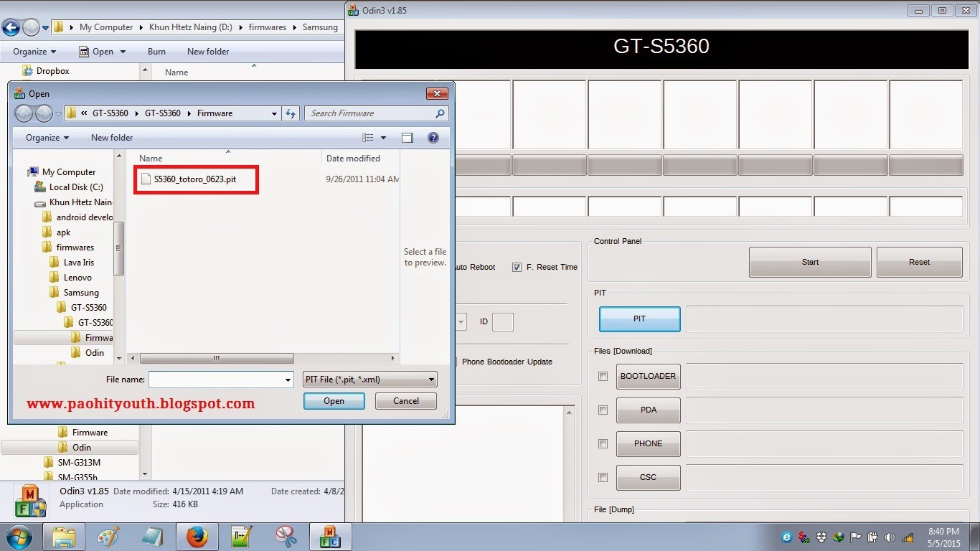Uncheck the F. Reset Time checkbox

517,267
